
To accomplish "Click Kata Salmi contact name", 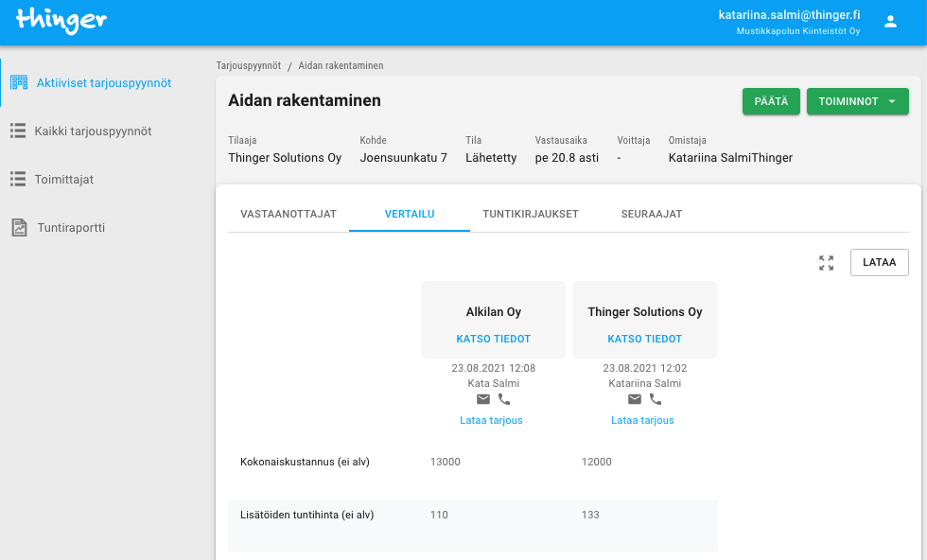I will [x=494, y=383].
